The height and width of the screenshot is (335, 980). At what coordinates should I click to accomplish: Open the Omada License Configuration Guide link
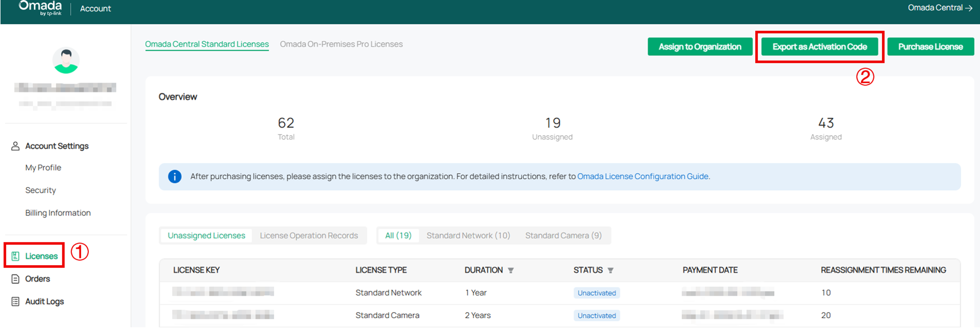tap(643, 176)
